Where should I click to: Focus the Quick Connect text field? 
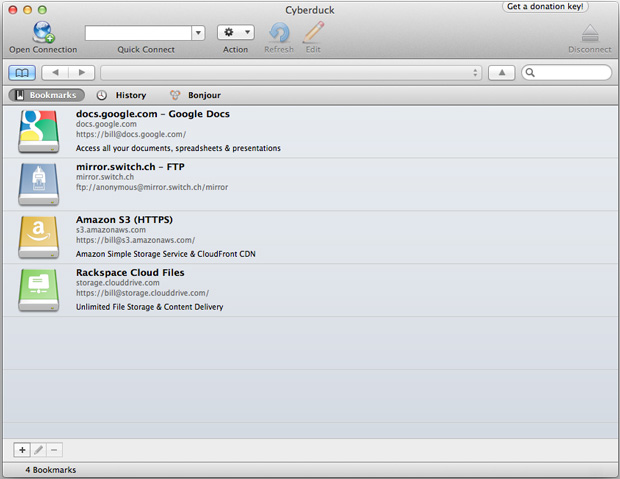138,33
